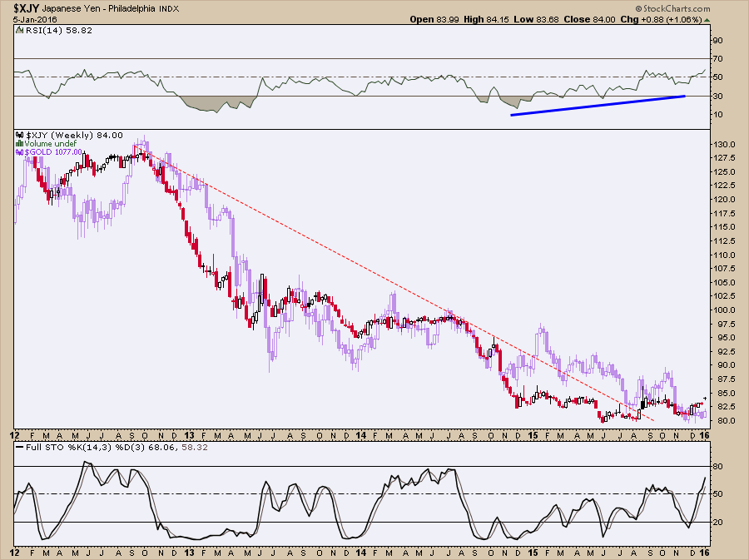749x560 pixels.
Task: Click the 120.0 price axis label
Action: point(725,200)
